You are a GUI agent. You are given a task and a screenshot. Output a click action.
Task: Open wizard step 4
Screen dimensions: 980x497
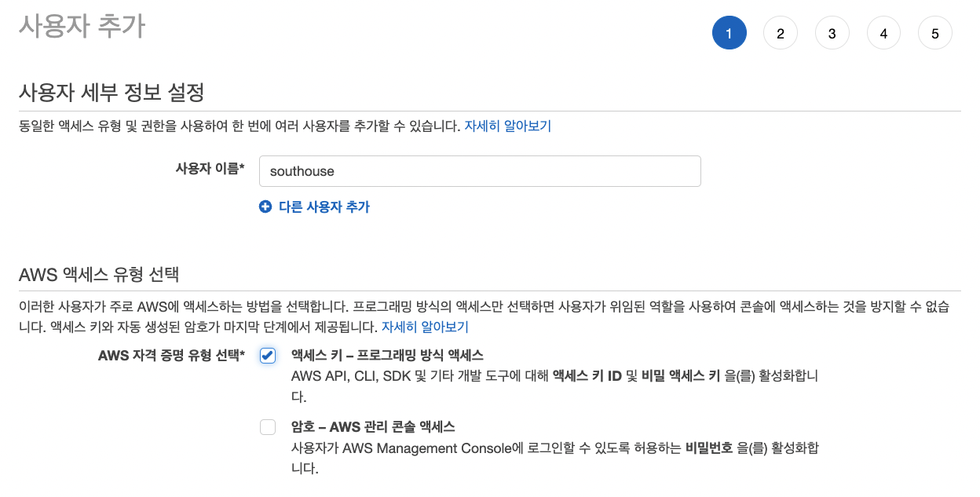pos(884,34)
